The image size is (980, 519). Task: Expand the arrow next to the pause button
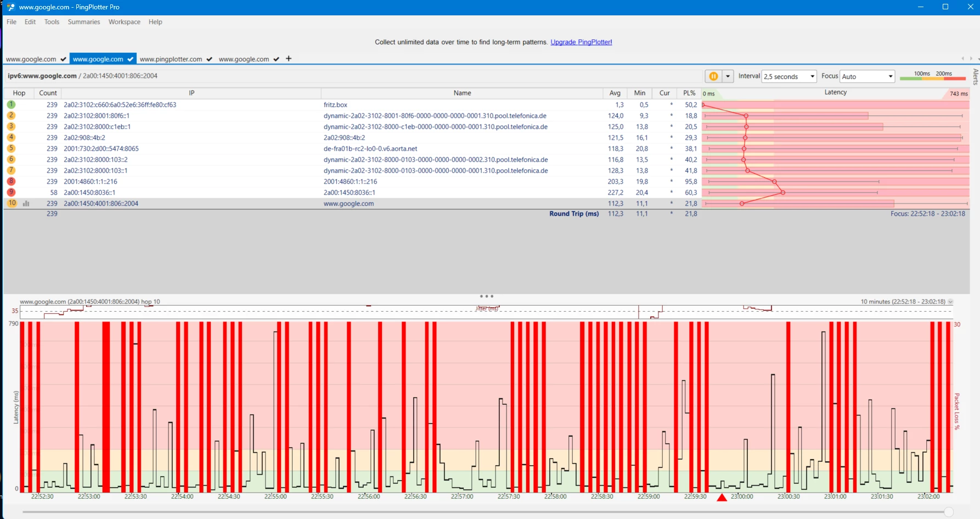728,76
